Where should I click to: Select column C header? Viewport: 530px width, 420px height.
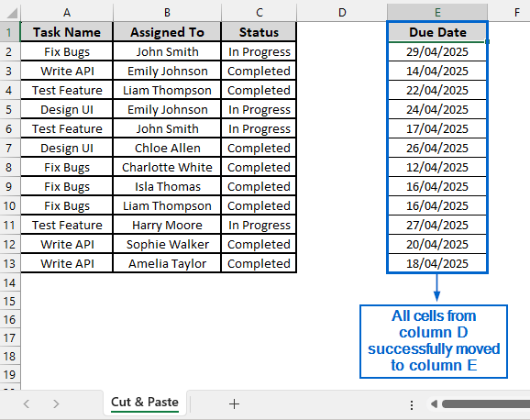pos(259,13)
